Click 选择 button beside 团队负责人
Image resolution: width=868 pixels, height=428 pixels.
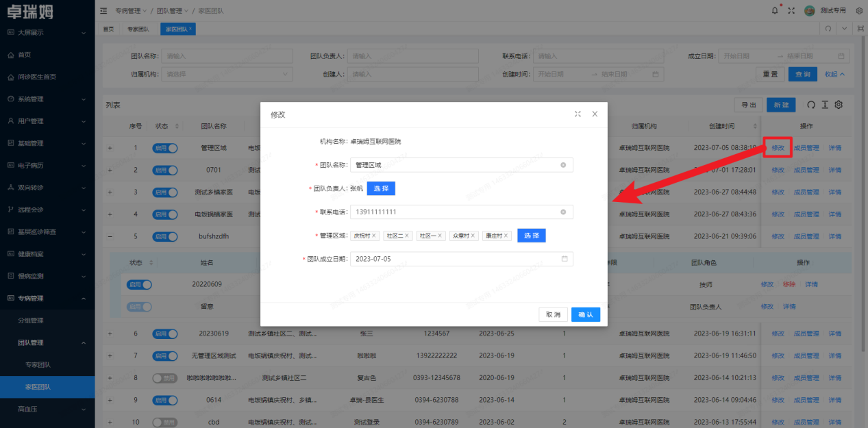click(381, 188)
